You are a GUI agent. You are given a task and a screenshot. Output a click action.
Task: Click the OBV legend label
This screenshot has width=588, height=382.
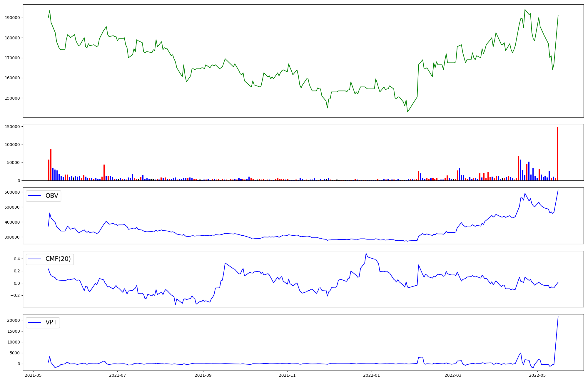pos(52,196)
